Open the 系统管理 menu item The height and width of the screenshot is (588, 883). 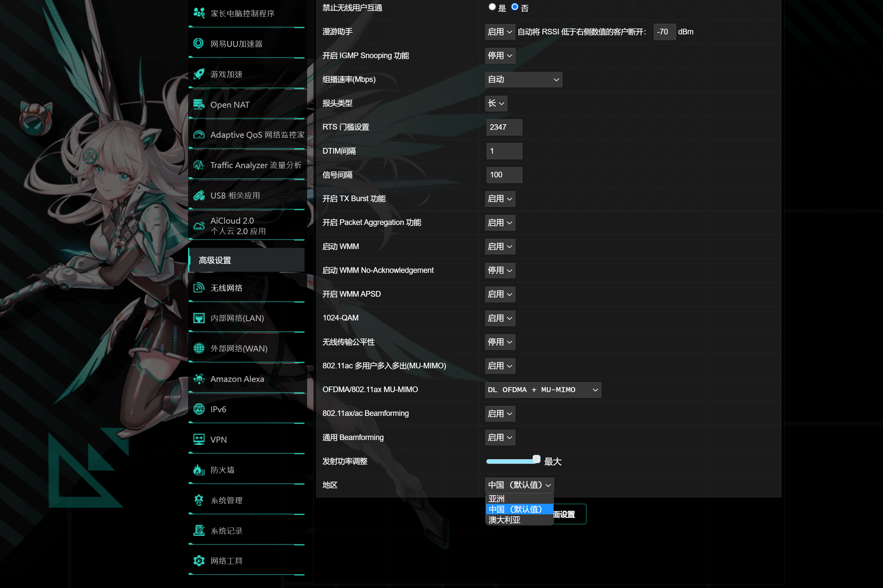click(x=246, y=500)
